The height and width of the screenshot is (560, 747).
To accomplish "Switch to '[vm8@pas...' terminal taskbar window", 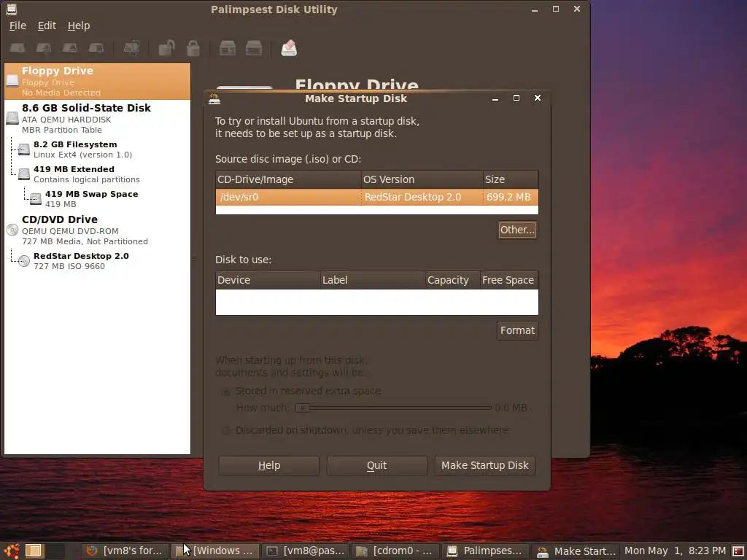I will [x=306, y=551].
